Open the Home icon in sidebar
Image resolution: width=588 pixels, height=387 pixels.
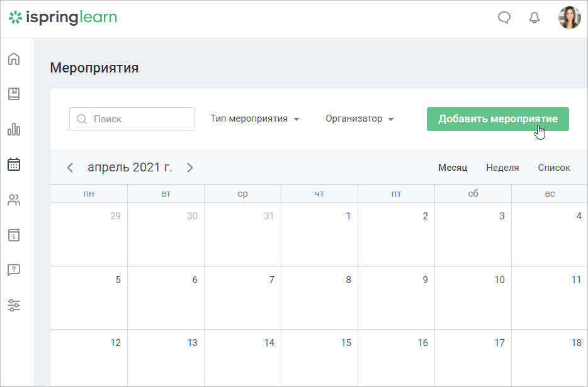(14, 59)
